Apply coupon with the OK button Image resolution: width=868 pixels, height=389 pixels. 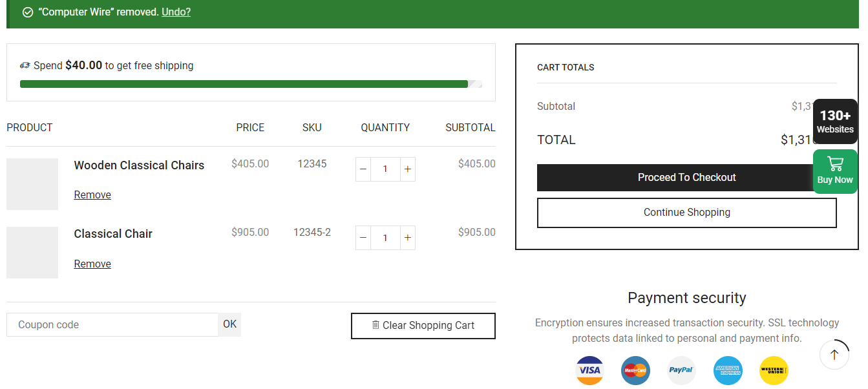click(x=229, y=324)
